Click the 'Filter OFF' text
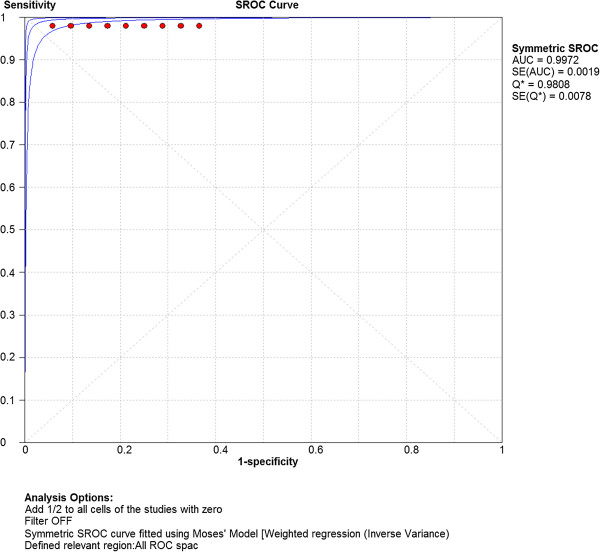This screenshot has height=552, width=600. [48, 521]
